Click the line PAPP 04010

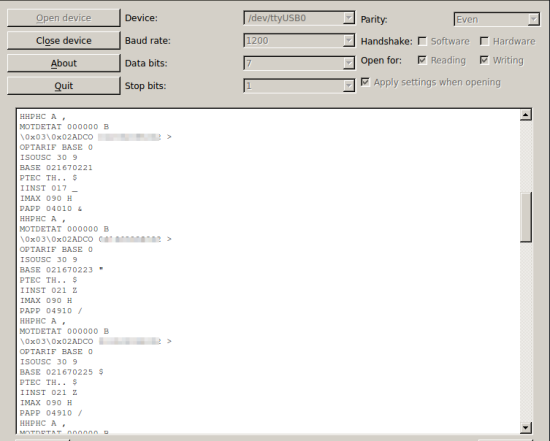coord(51,209)
